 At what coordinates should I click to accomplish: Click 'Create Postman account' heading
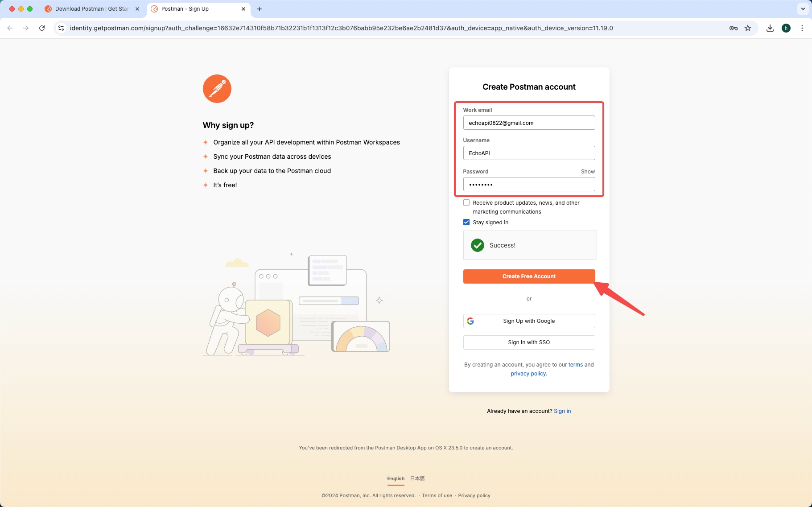529,87
